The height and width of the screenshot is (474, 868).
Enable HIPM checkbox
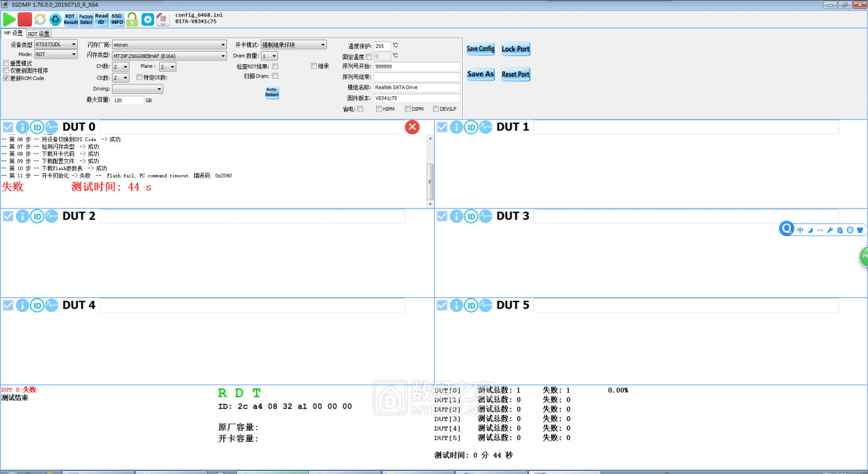(x=379, y=109)
